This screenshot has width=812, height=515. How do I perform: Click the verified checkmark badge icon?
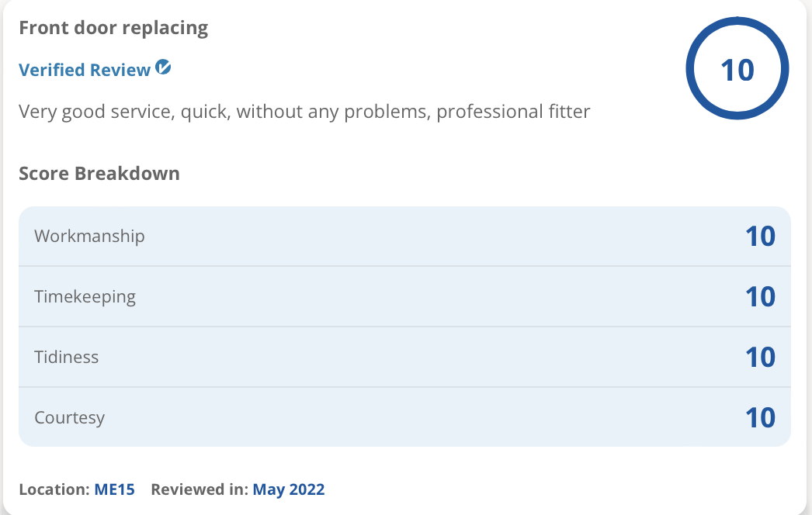click(163, 67)
